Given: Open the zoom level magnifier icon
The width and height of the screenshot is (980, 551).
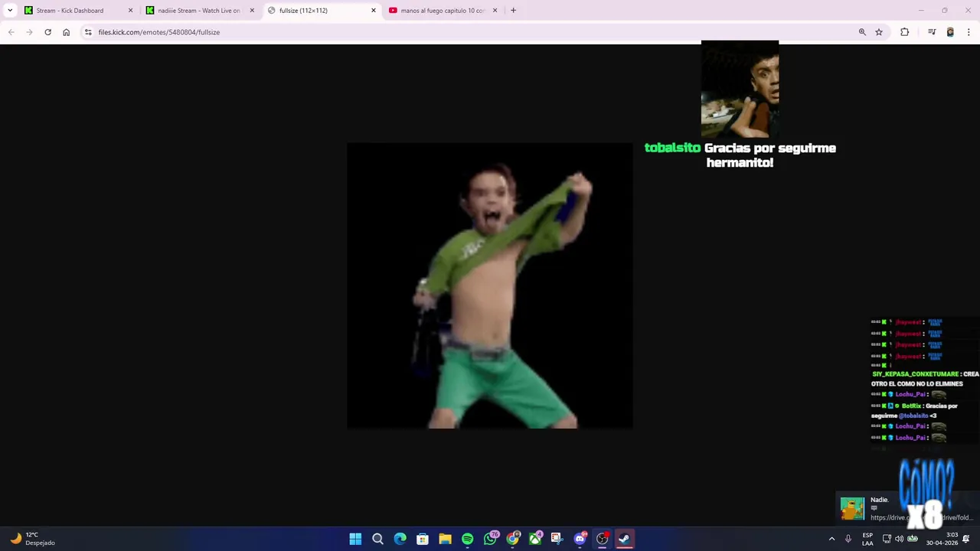Looking at the screenshot, I should [862, 32].
